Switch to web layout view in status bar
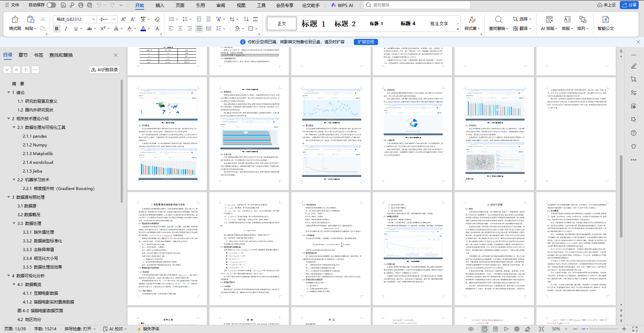Image resolution: width=644 pixels, height=333 pixels. [x=517, y=329]
